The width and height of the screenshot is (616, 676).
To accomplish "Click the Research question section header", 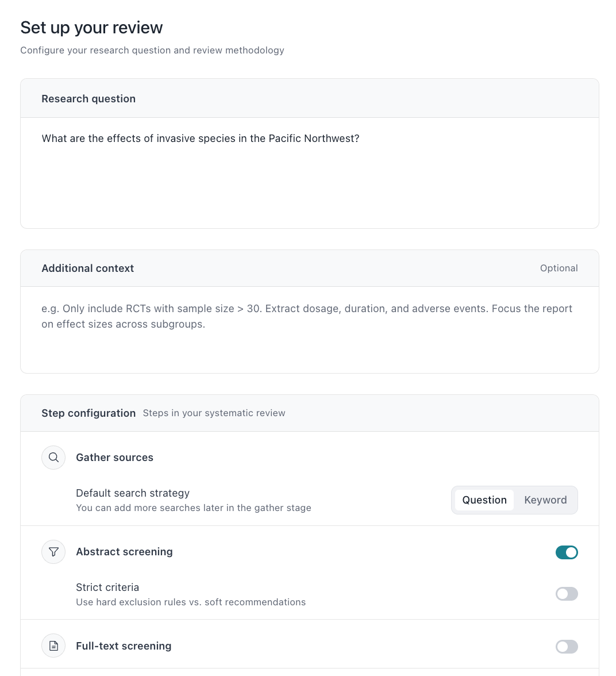I will [x=88, y=99].
